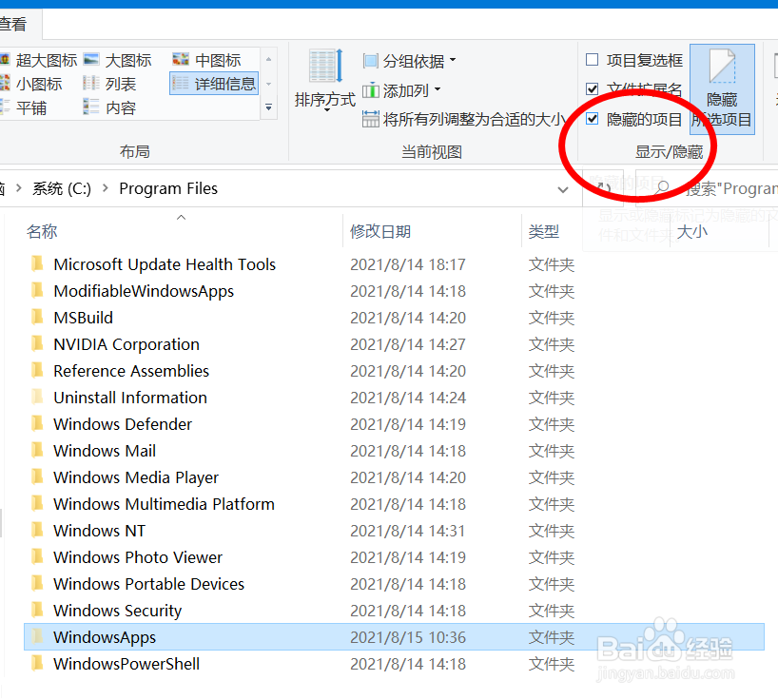Sort by the Size column header

tap(692, 232)
